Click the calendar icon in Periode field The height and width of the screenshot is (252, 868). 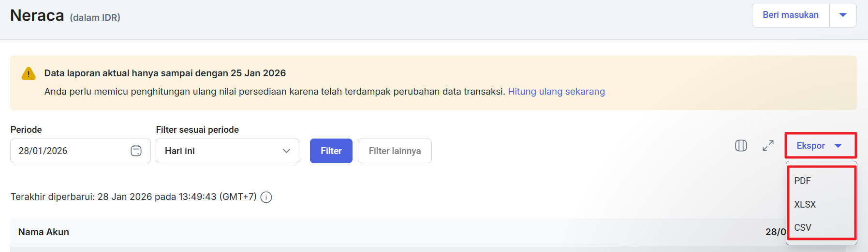[x=136, y=151]
